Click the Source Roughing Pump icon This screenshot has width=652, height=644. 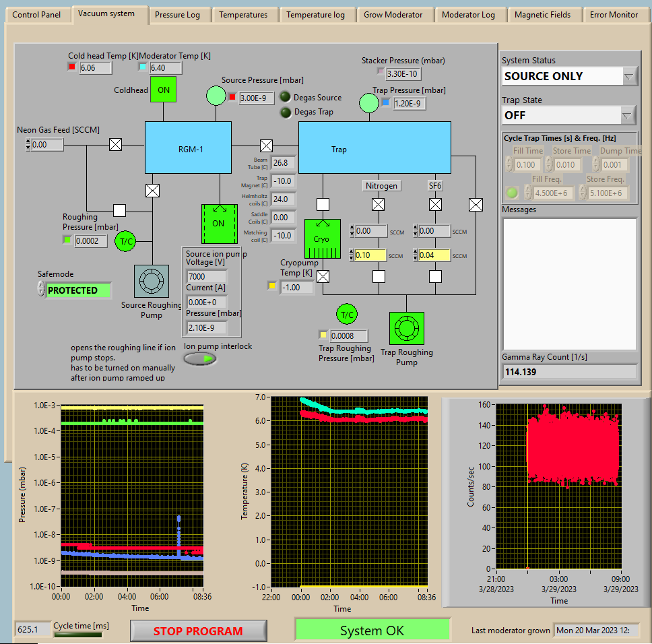tap(152, 281)
